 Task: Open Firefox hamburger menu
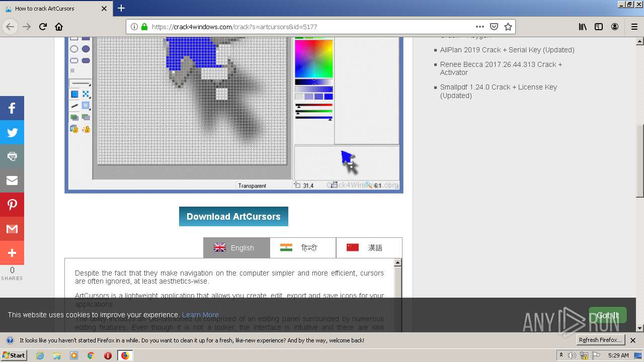(x=634, y=27)
